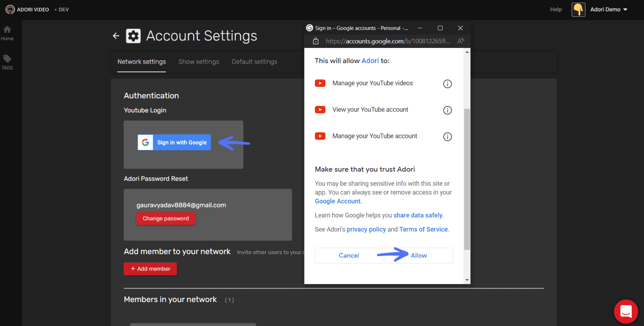Click the gauravyadav8884@gmail.com email text
The height and width of the screenshot is (326, 644).
tap(181, 205)
